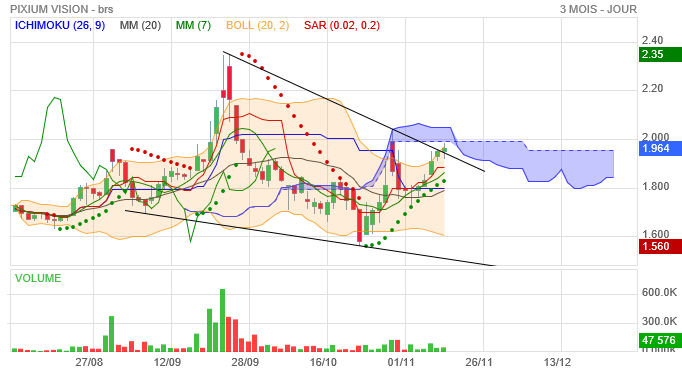Image resolution: width=682 pixels, height=372 pixels.
Task: Click the 3 MOIS - JOUR period label
Action: (x=598, y=9)
